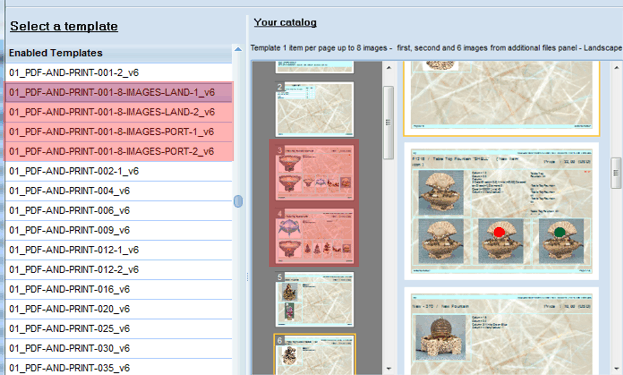The width and height of the screenshot is (623, 375).
Task: Click the Select a template heading
Action: 64,26
